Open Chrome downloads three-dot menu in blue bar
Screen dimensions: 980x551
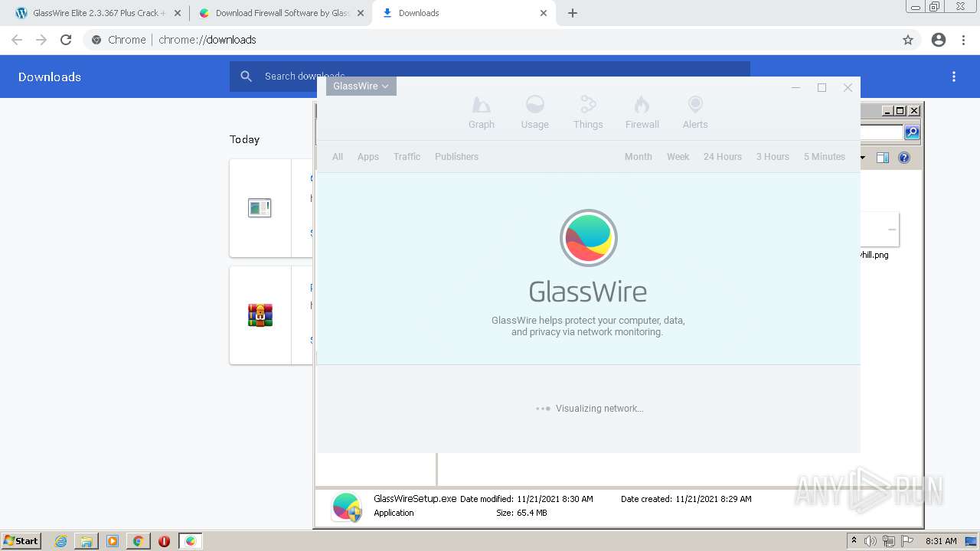tap(954, 77)
